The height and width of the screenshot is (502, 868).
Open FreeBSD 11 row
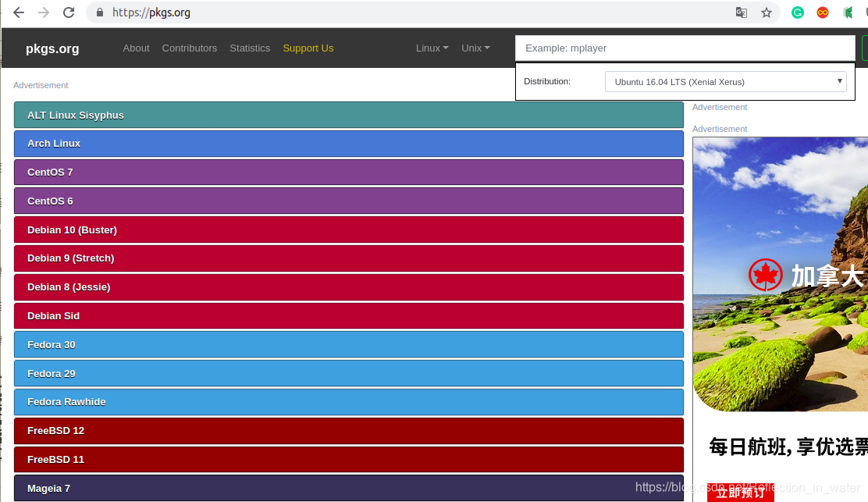[x=349, y=460]
